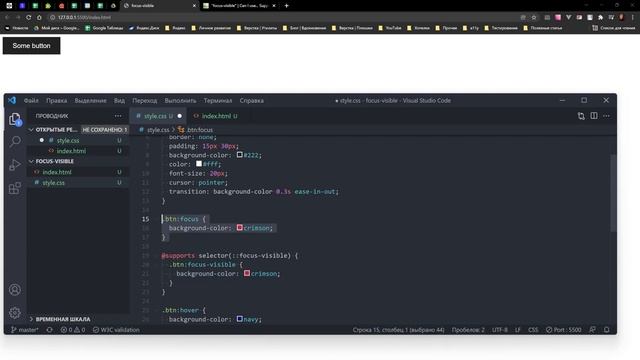Open the Accounts icon in activity bar
This screenshot has height=360, width=640.
[x=15, y=289]
